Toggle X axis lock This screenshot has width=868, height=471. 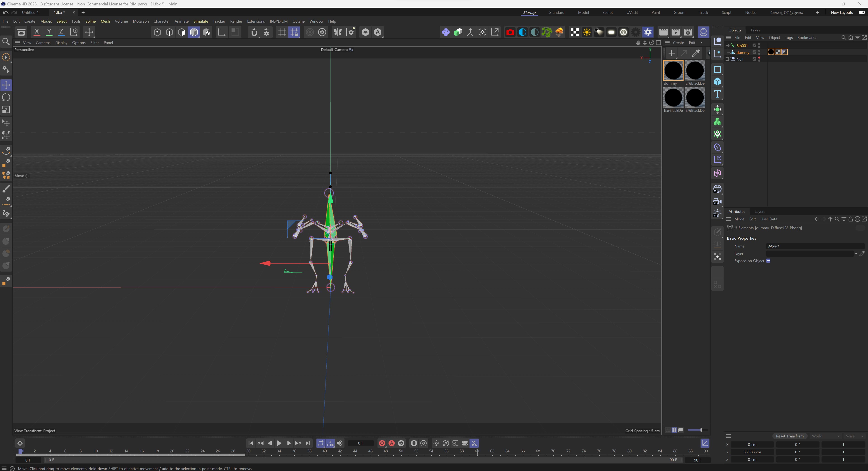[37, 32]
